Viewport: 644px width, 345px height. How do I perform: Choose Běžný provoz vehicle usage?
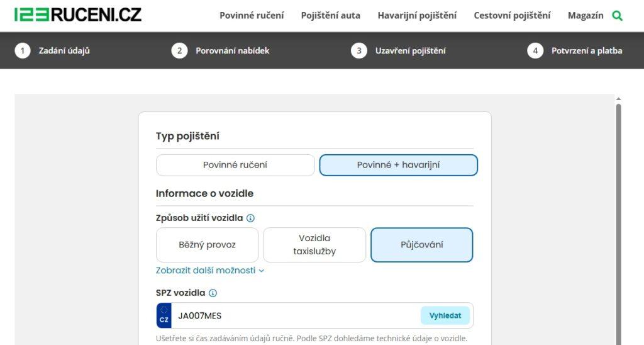tap(207, 245)
